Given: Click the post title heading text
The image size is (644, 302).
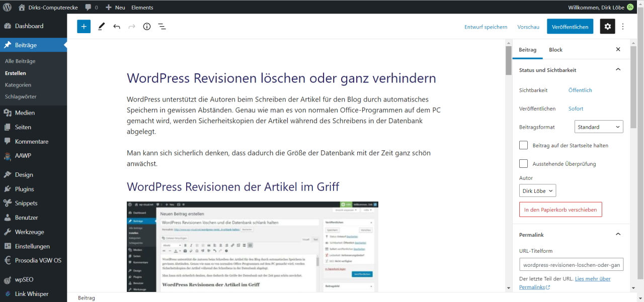Looking at the screenshot, I should click(281, 78).
